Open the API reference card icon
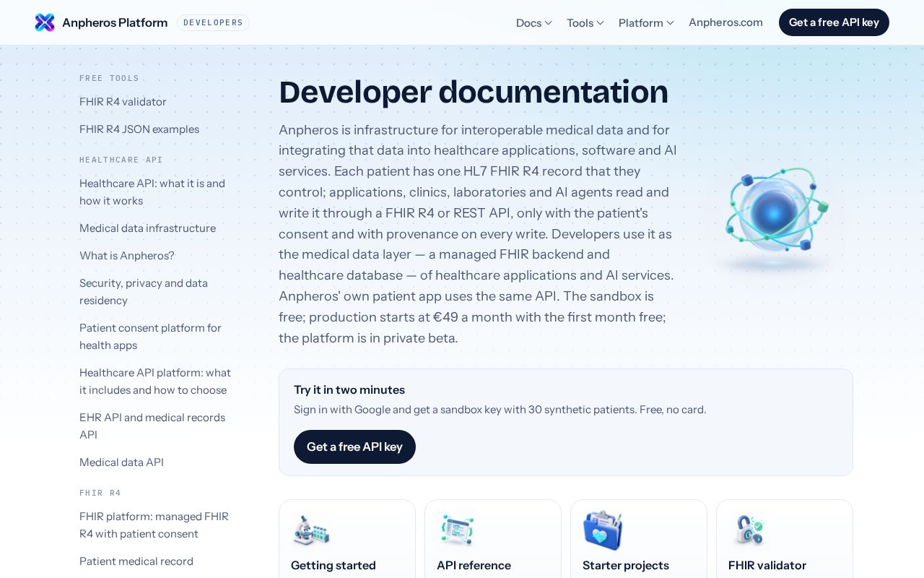 click(x=457, y=530)
